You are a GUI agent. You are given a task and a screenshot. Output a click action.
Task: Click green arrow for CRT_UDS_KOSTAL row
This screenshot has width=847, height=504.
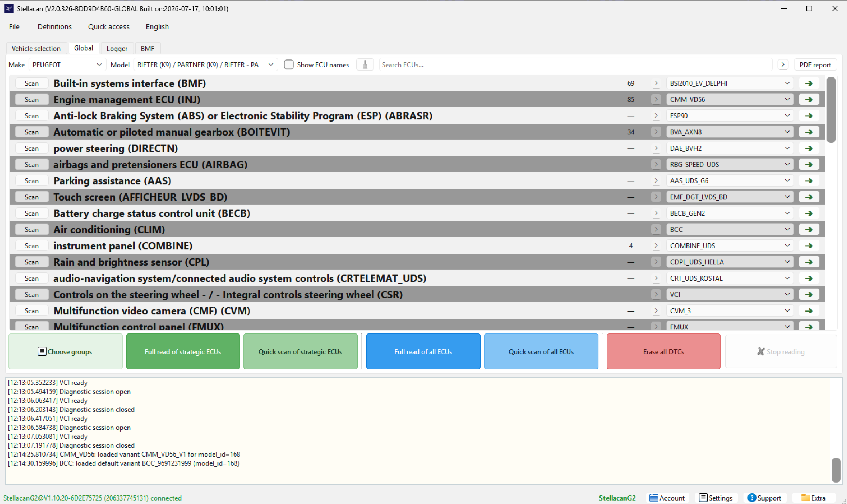[x=809, y=278]
